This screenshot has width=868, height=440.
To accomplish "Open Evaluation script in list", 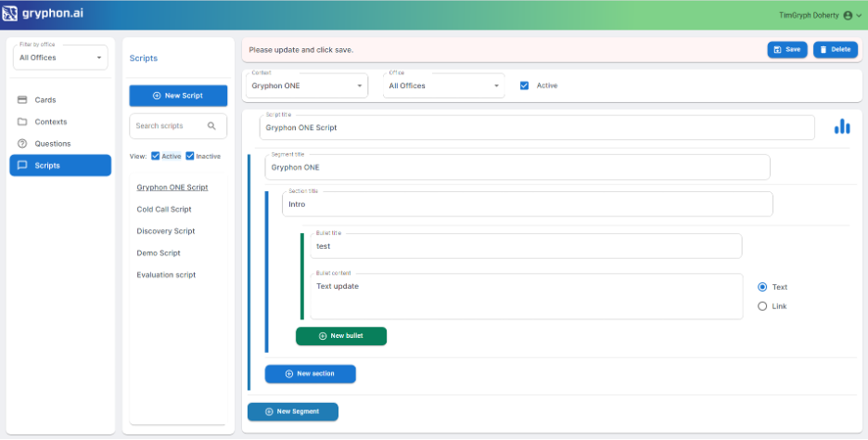I will click(166, 275).
